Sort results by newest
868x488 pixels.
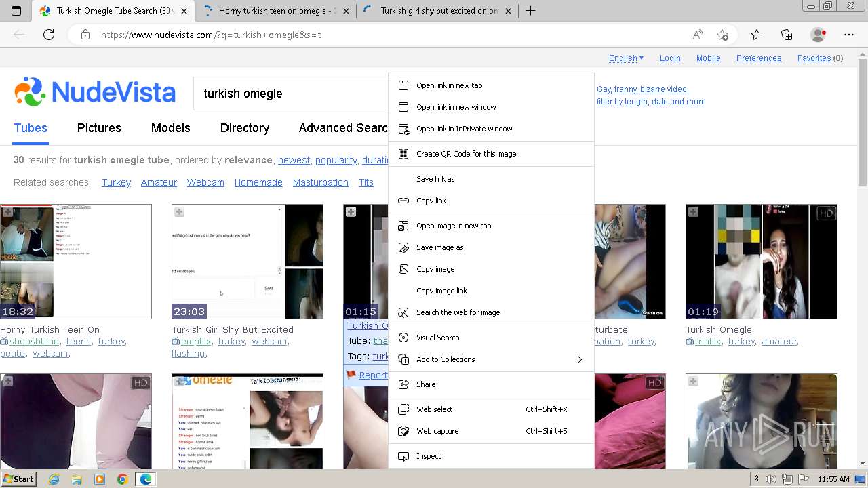coord(294,161)
